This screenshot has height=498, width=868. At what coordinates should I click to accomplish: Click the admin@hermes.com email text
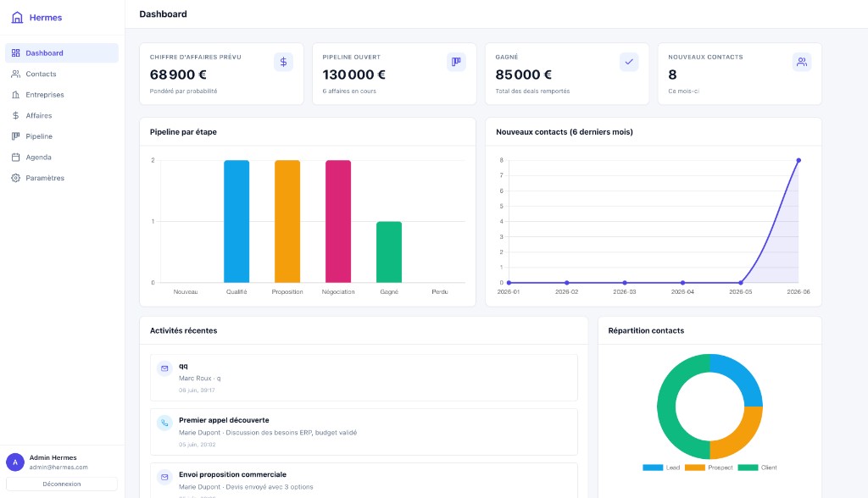58,467
